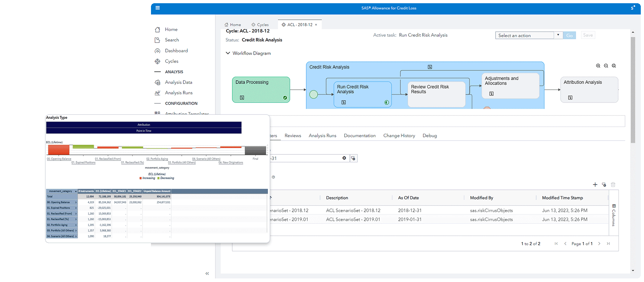This screenshot has height=282, width=644.
Task: Switch to the Cycles tab
Action: tap(260, 25)
